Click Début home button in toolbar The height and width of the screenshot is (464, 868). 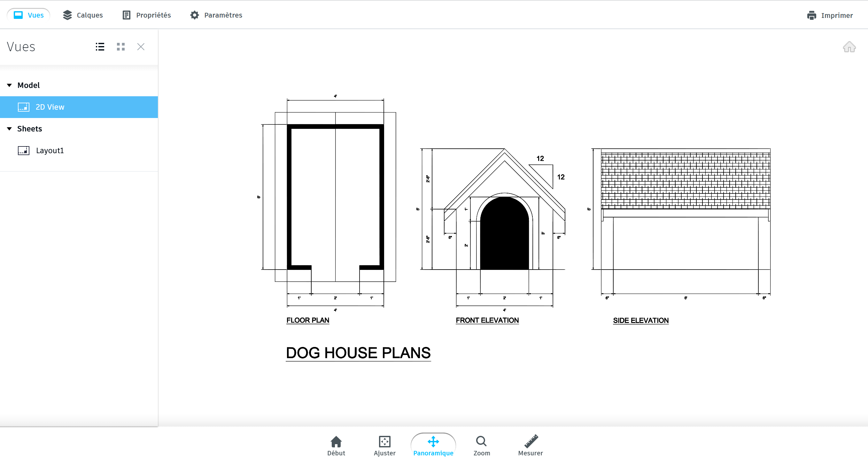point(336,445)
